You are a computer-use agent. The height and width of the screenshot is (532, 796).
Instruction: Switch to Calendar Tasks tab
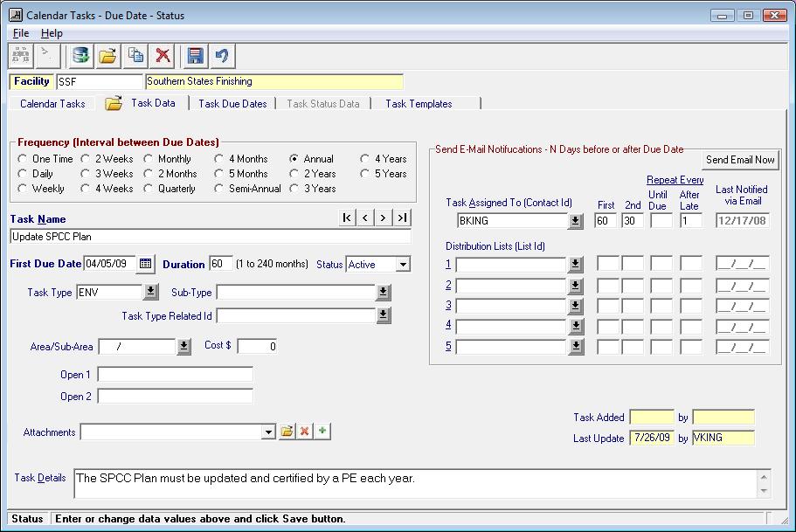point(52,104)
